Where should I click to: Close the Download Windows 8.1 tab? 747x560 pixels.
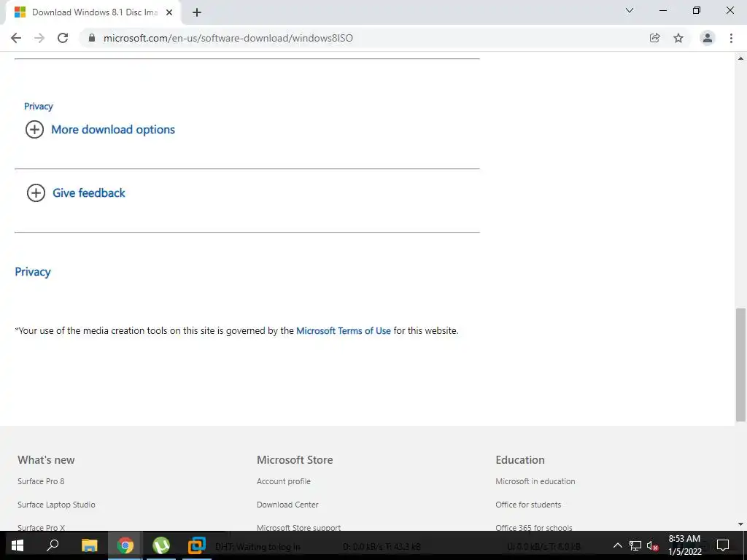(x=169, y=12)
